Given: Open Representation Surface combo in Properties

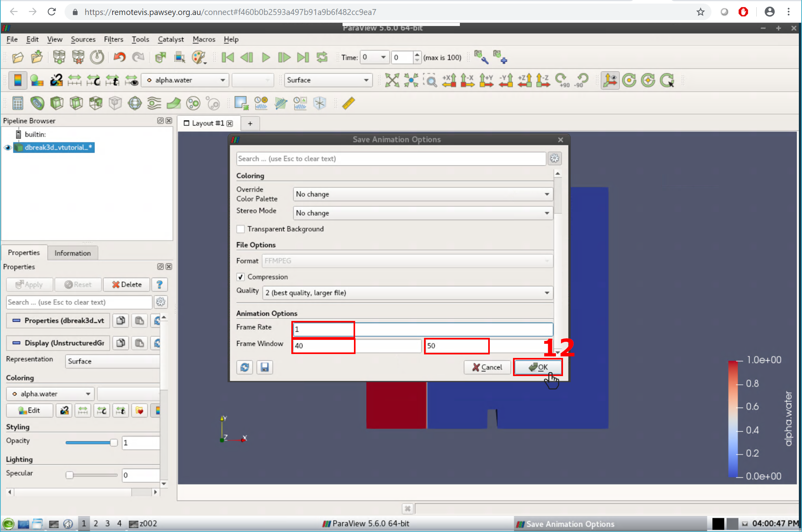Looking at the screenshot, I should tap(113, 361).
